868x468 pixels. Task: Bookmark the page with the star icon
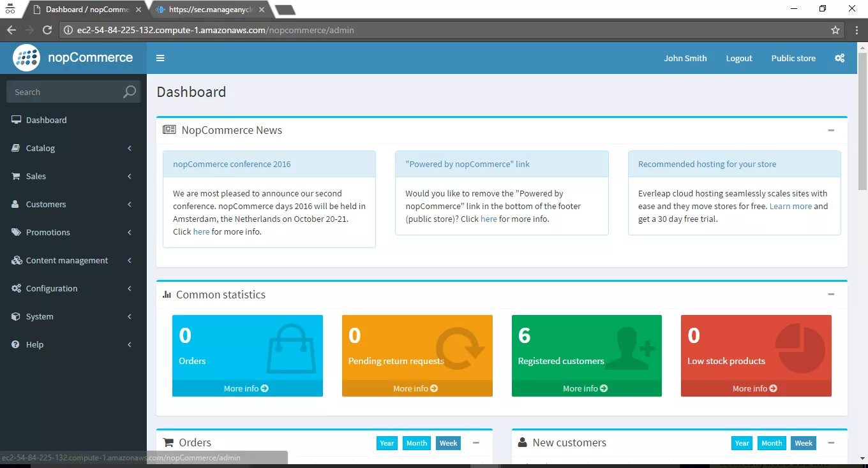click(x=835, y=30)
